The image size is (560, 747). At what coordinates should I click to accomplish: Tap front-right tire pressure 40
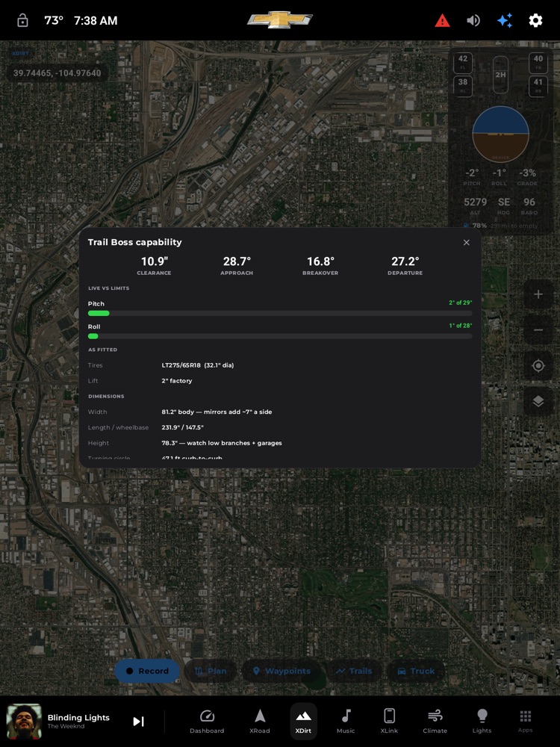538,62
